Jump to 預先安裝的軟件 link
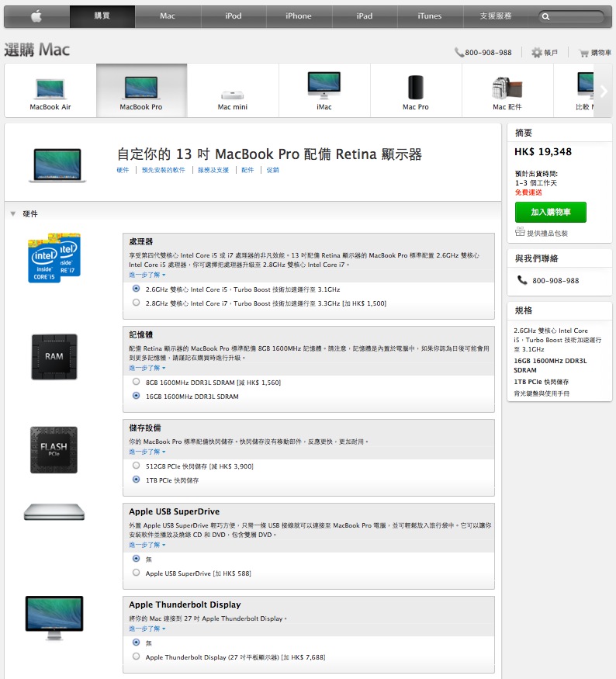This screenshot has width=616, height=679. [163, 170]
